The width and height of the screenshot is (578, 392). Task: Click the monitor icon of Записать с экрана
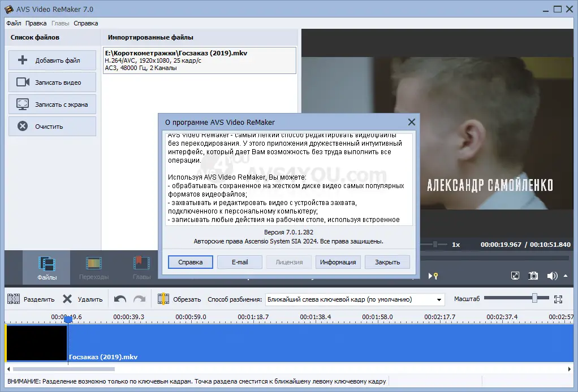23,104
